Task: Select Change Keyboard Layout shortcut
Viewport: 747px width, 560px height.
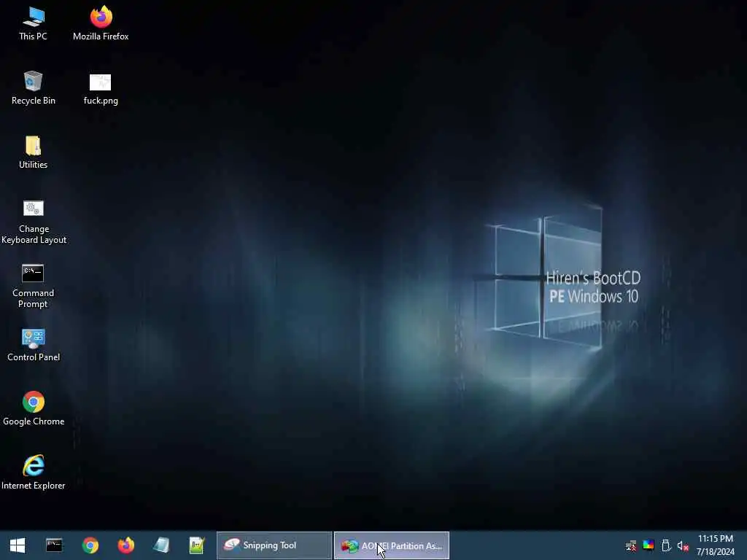Action: (x=34, y=222)
